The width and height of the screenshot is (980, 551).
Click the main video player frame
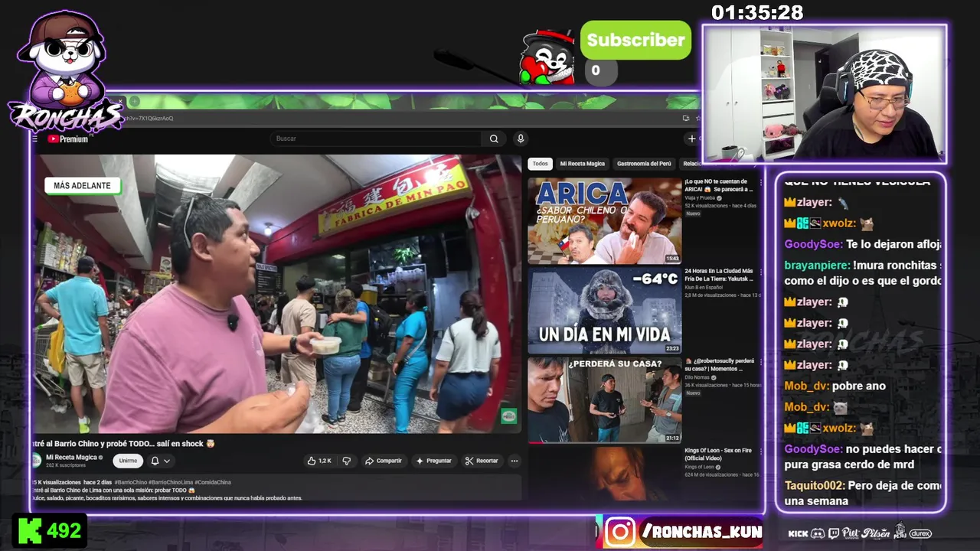click(277, 294)
